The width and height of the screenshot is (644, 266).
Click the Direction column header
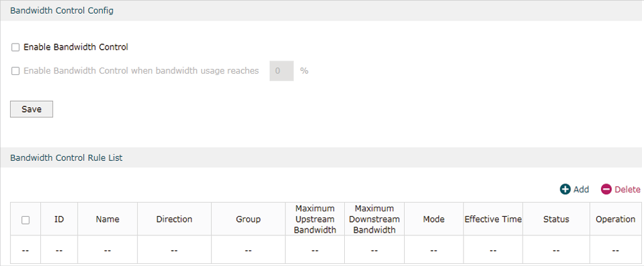(x=174, y=220)
